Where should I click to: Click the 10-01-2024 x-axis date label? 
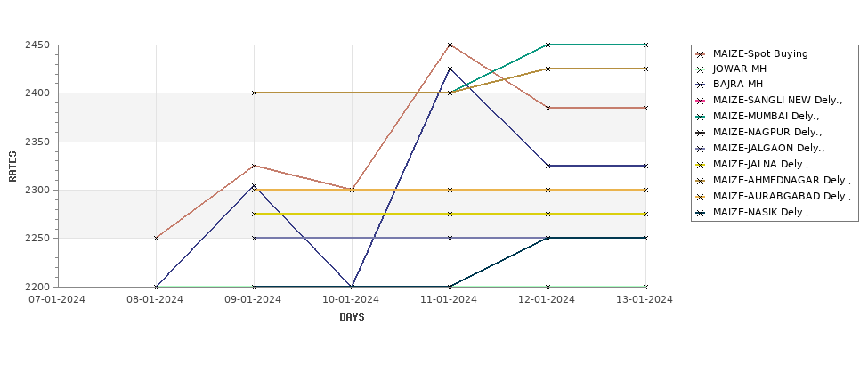point(352,299)
